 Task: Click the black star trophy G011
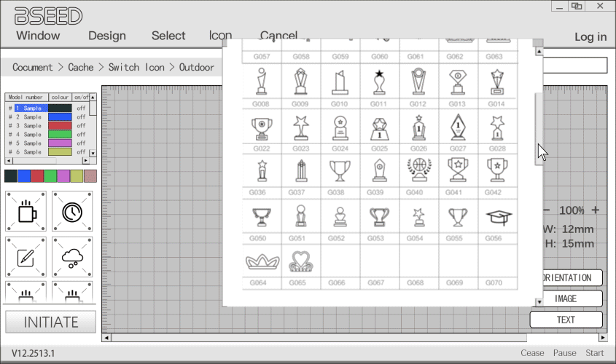pos(379,82)
